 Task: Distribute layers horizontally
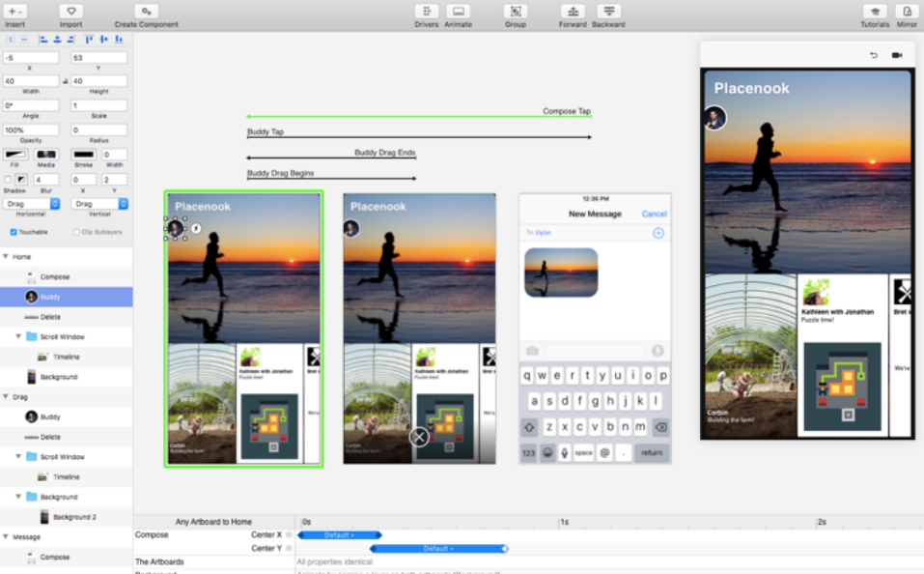[10, 40]
